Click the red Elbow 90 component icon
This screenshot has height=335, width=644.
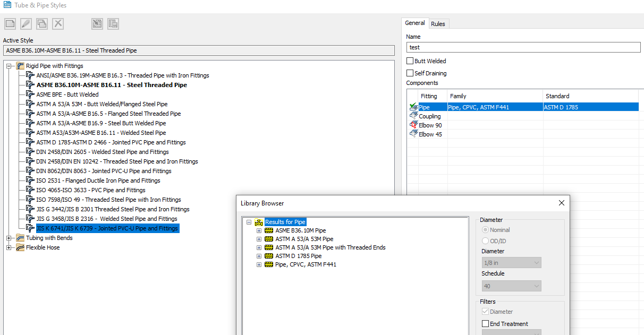tap(413, 125)
